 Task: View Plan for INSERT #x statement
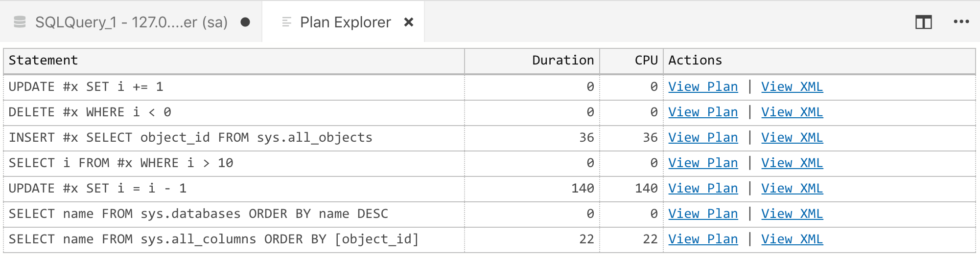click(x=703, y=138)
